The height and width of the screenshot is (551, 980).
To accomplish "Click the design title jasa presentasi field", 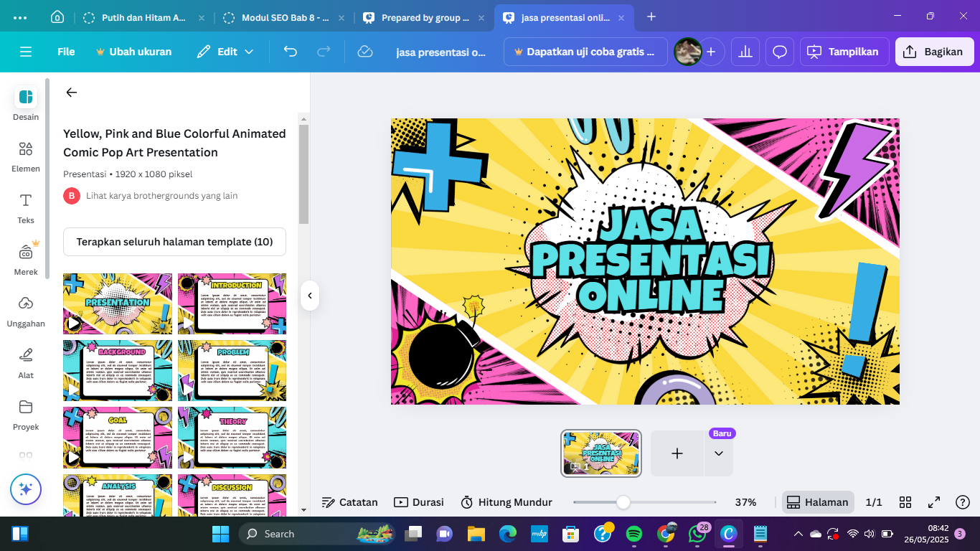I will 440,52.
